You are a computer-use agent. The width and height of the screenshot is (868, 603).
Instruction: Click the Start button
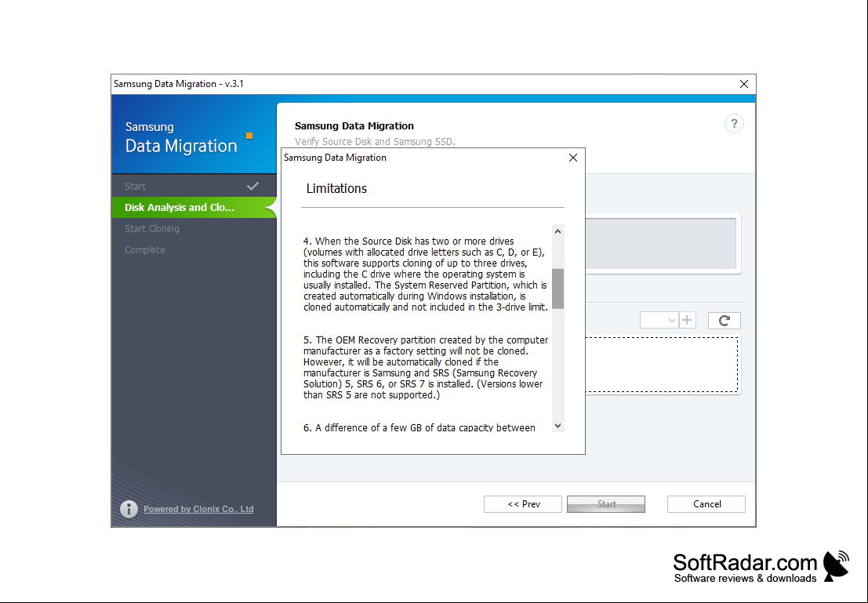[x=606, y=504]
